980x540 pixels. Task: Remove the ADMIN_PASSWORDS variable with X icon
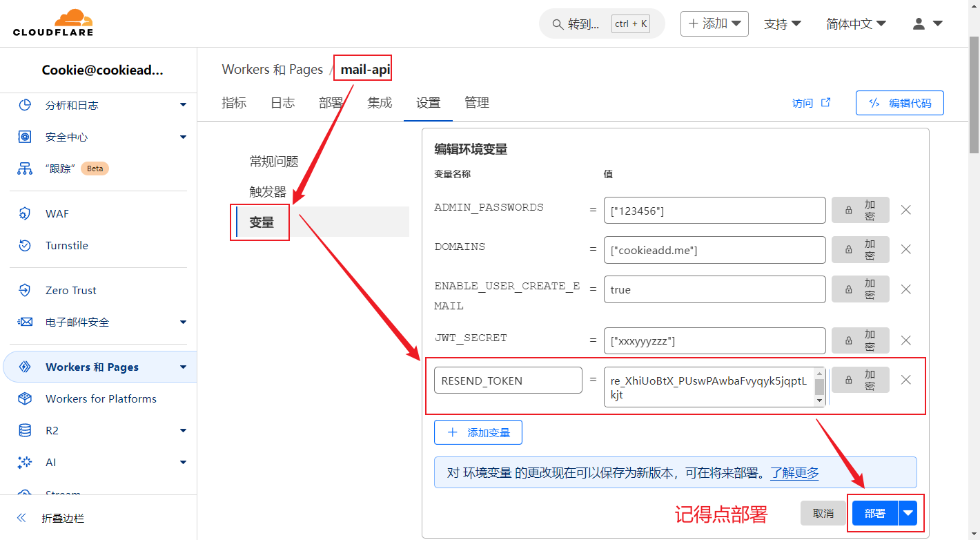[x=906, y=210]
